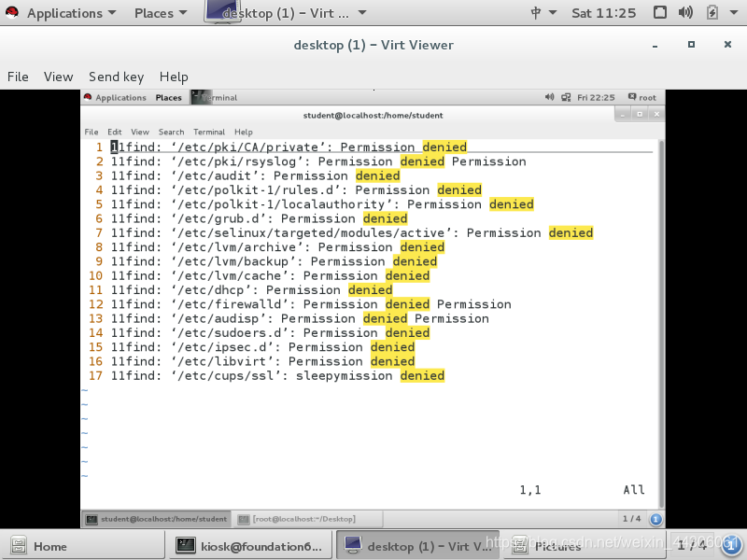Image resolution: width=747 pixels, height=560 pixels.
Task: Click host taskbar terminal icon for kiosk
Action: coord(185,545)
